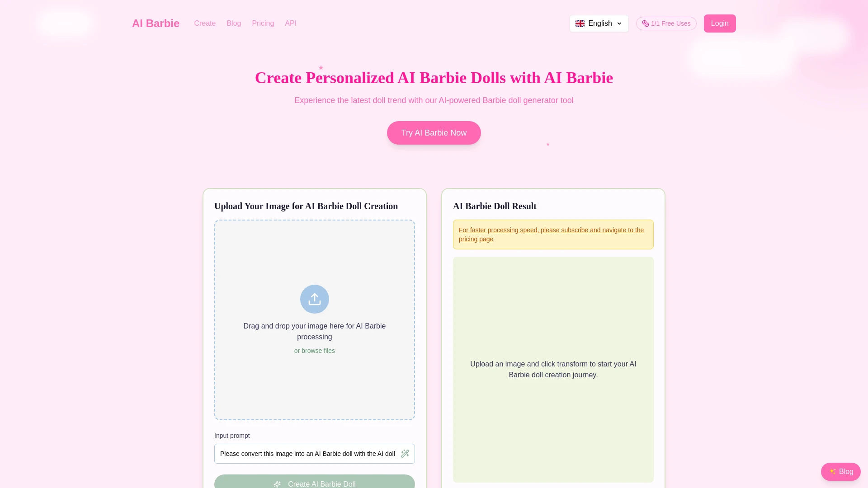Open the Blog navigation link
This screenshot has width=868, height=488.
234,23
